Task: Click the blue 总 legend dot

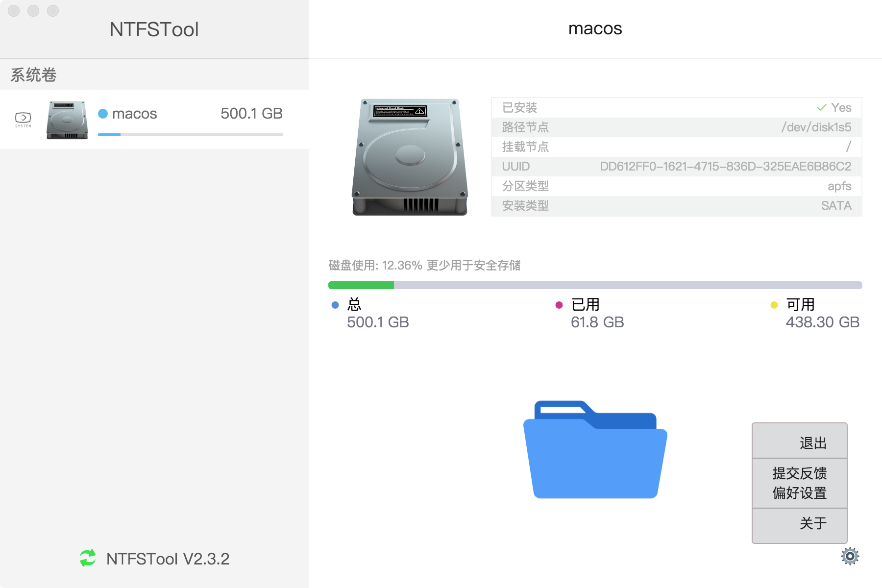Action: click(335, 305)
